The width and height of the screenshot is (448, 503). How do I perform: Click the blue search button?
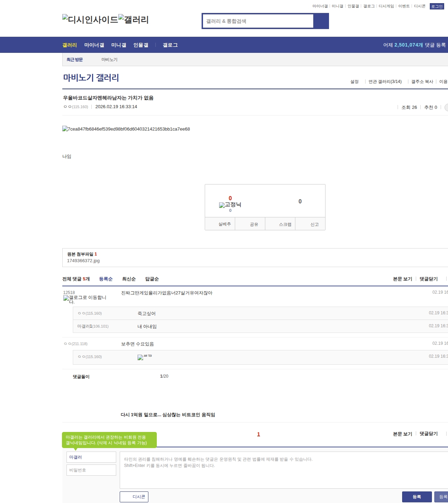[x=321, y=21]
